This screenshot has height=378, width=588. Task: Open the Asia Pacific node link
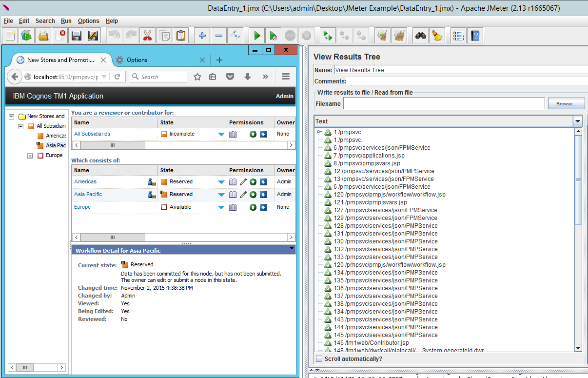point(88,195)
